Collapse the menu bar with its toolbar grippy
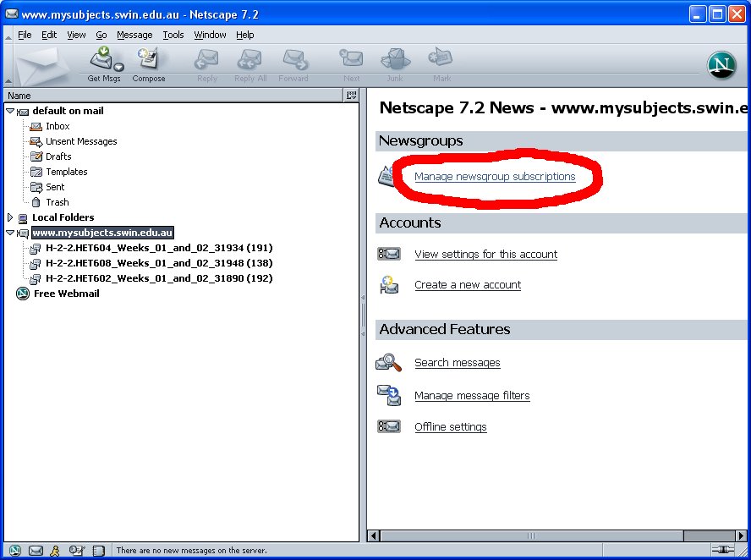Image resolution: width=751 pixels, height=560 pixels. coord(8,35)
